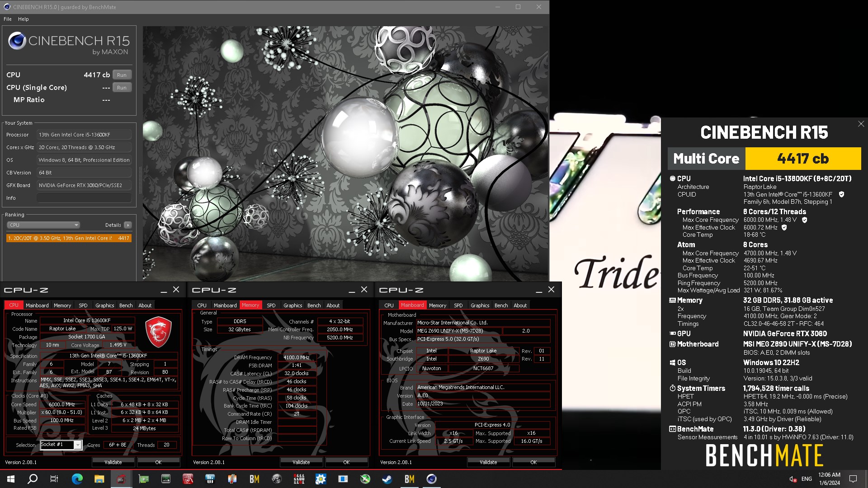Switch ENG input language in system tray
Screen dimensions: 868x488
pyautogui.click(x=807, y=479)
